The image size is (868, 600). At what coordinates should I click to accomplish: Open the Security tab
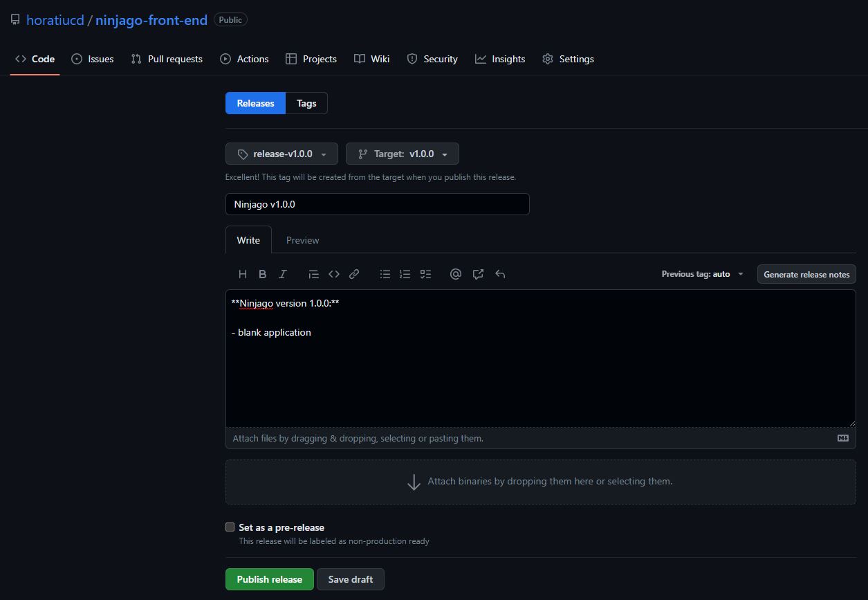432,59
